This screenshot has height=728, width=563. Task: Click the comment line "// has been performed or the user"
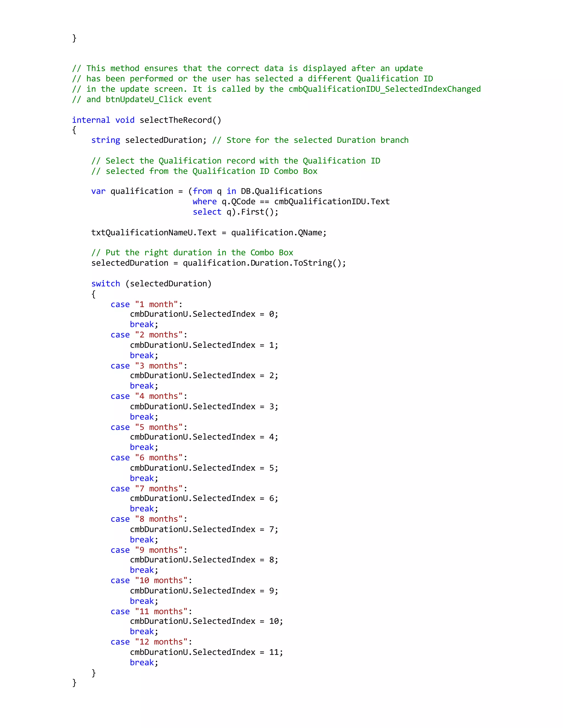click(x=252, y=79)
